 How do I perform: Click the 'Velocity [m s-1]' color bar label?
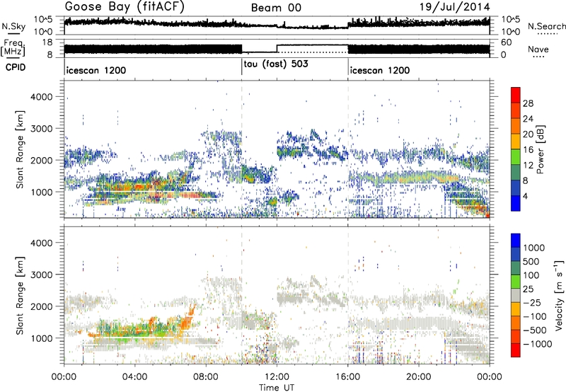click(x=559, y=295)
